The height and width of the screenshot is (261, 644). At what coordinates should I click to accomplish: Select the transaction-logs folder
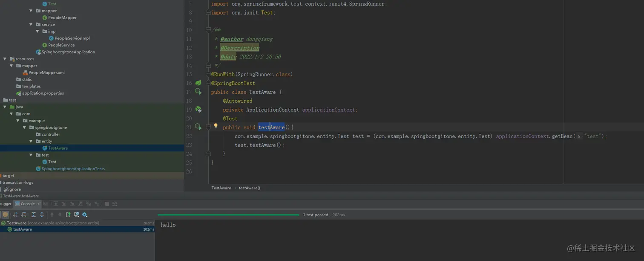[x=17, y=182]
